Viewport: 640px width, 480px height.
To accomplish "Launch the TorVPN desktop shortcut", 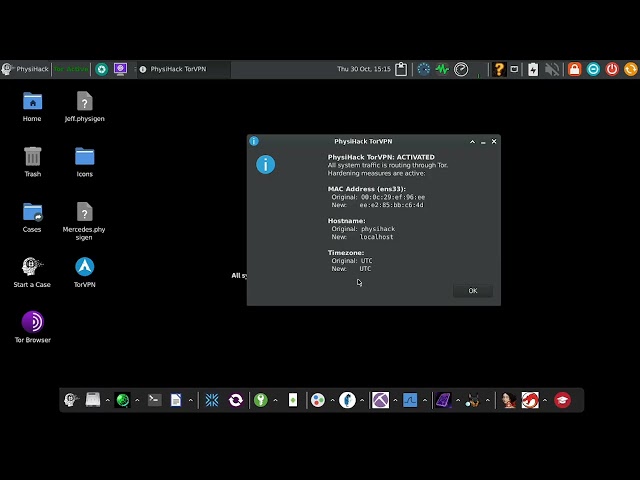I will coord(84,273).
